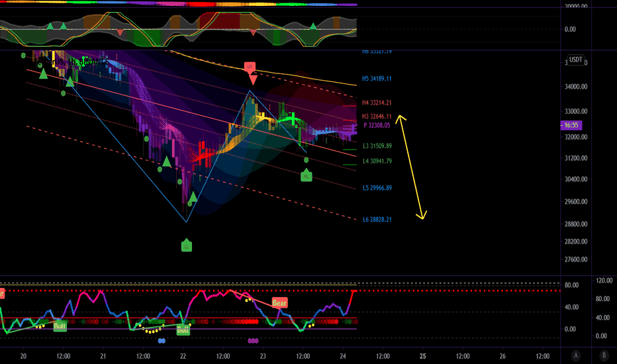Click 34000.00 on the price scale

576,87
